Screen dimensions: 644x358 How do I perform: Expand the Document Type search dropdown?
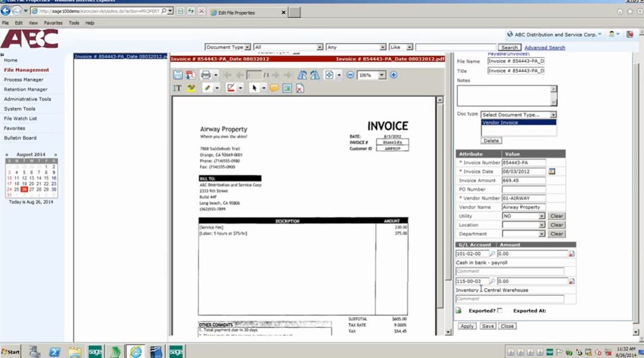coord(247,47)
